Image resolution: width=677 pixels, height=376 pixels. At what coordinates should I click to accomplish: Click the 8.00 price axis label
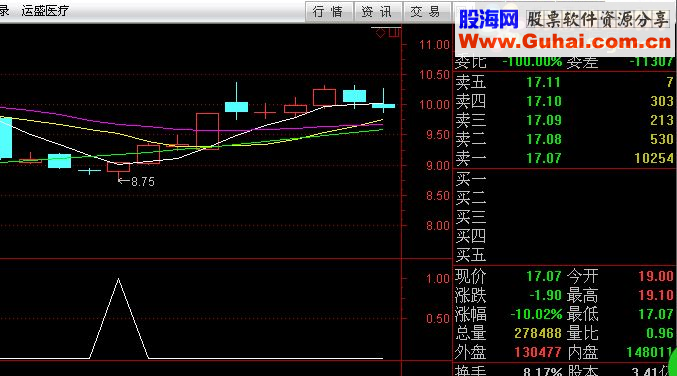[438, 226]
